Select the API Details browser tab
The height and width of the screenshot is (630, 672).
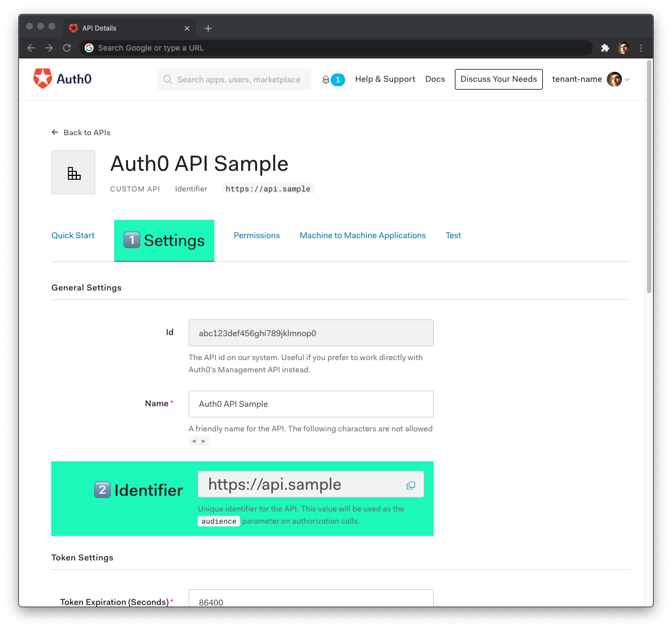[129, 28]
